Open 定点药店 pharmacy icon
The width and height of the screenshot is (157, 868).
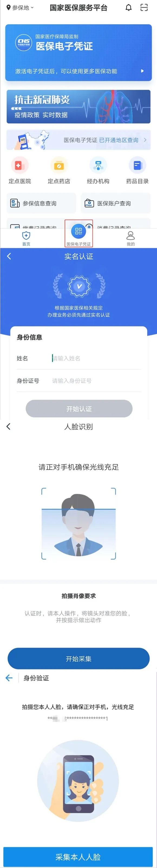(x=59, y=165)
